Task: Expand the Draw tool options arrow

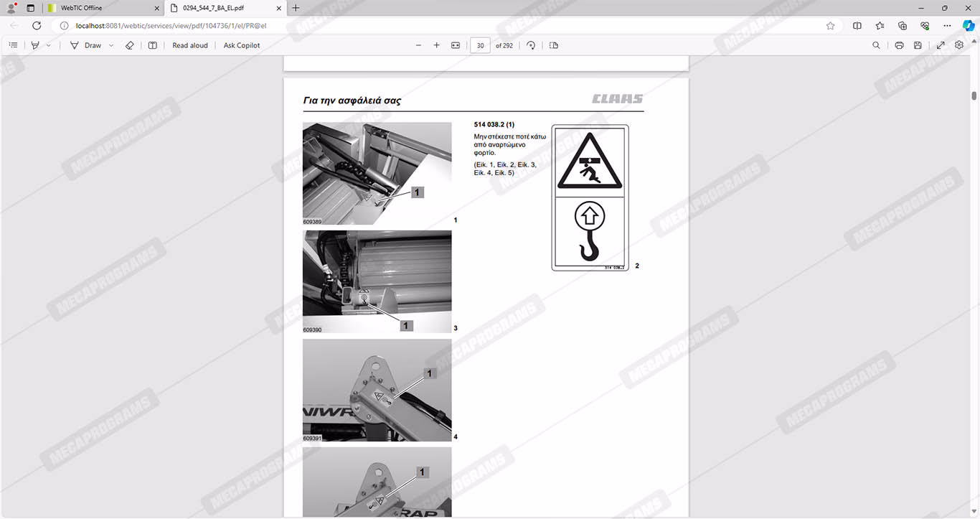Action: [x=111, y=45]
